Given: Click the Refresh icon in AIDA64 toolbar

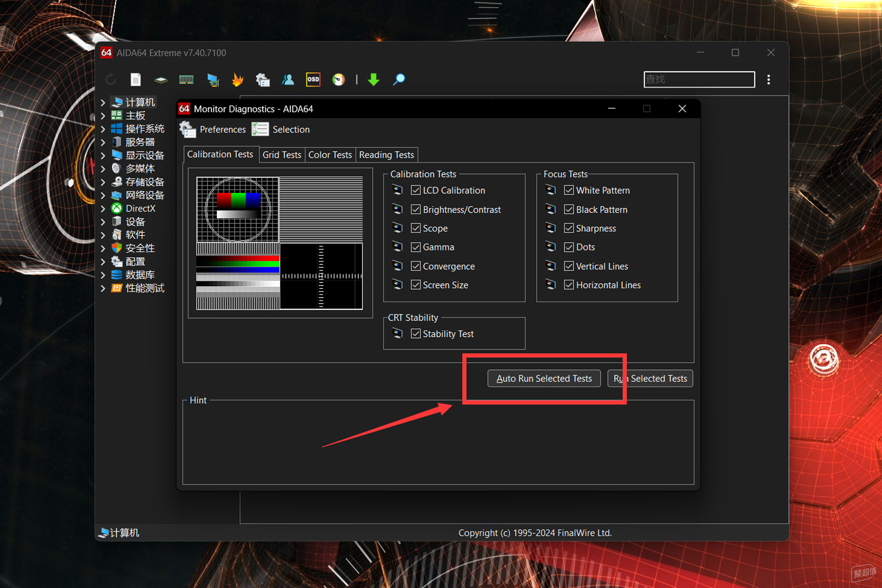Looking at the screenshot, I should tap(111, 79).
